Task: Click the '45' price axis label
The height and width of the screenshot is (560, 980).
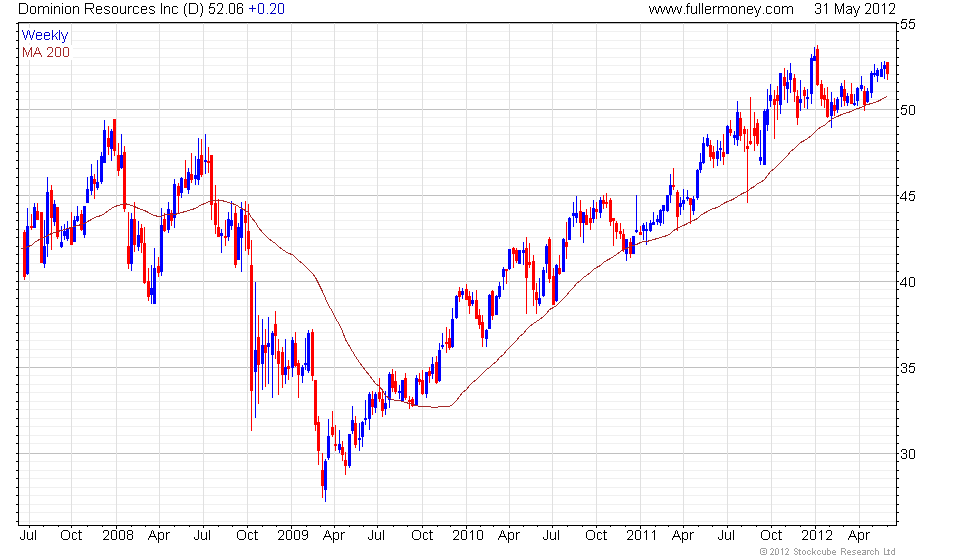Action: [908, 196]
